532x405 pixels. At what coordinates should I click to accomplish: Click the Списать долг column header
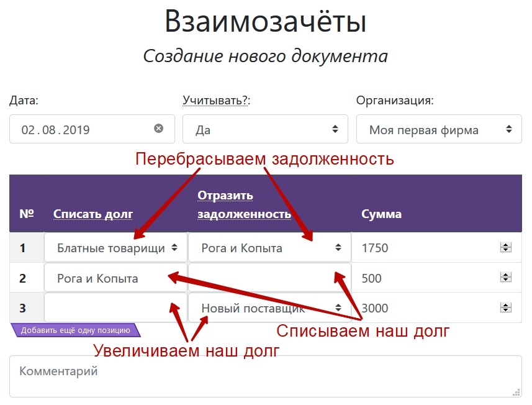tap(93, 214)
